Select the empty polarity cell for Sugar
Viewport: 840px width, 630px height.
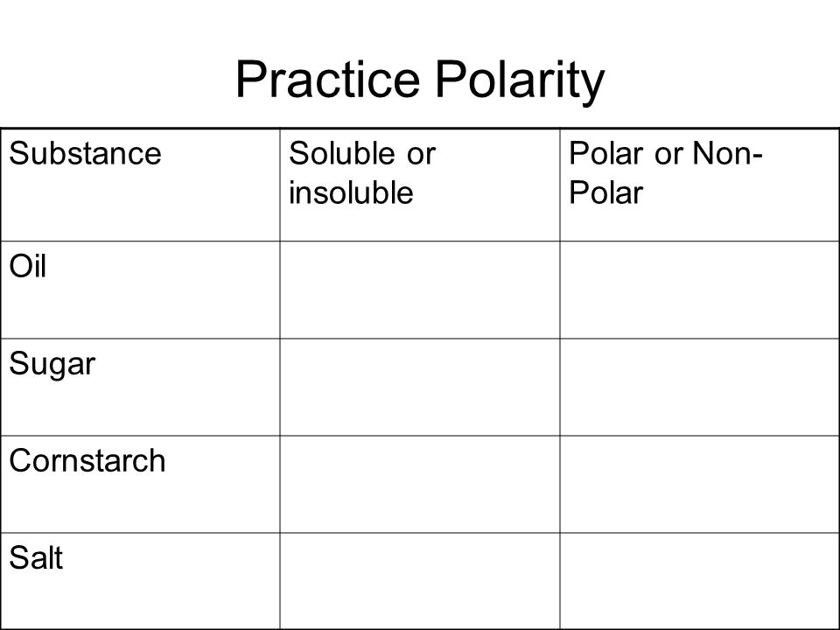pyautogui.click(x=700, y=387)
